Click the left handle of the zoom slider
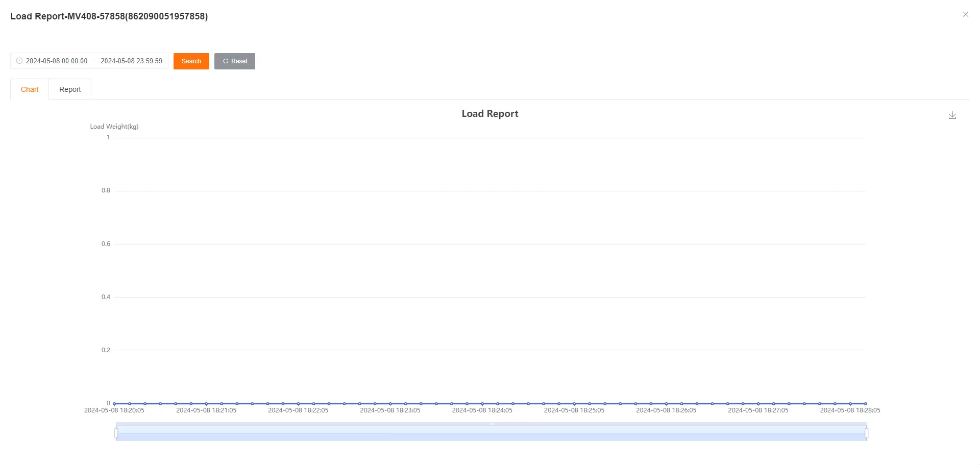The image size is (980, 465). 116,432
